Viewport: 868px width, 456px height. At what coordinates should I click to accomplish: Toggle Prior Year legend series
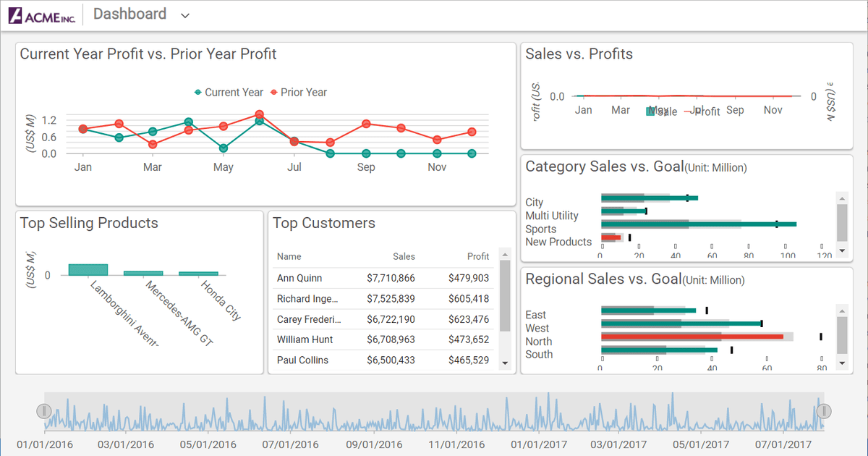[x=298, y=93]
